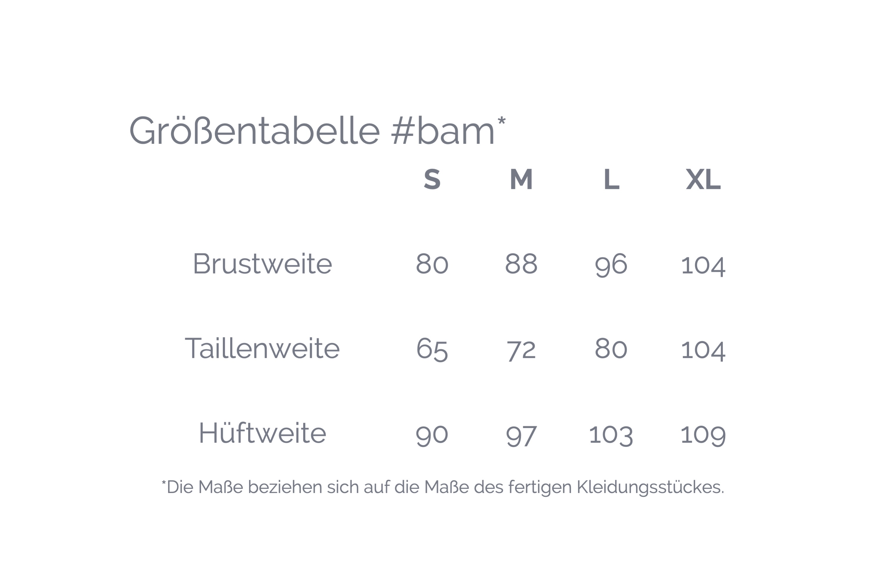Click the Taillenweite row label
This screenshot has width=883, height=588.
(x=262, y=348)
